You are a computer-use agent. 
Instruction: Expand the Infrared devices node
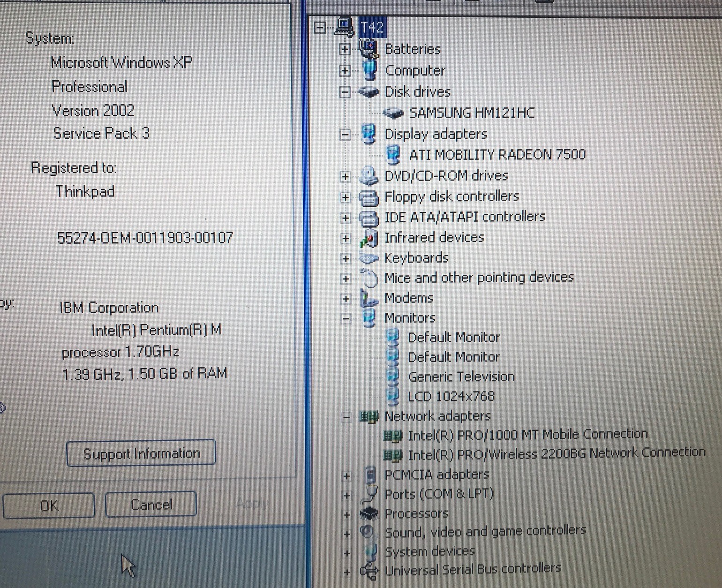coord(346,239)
